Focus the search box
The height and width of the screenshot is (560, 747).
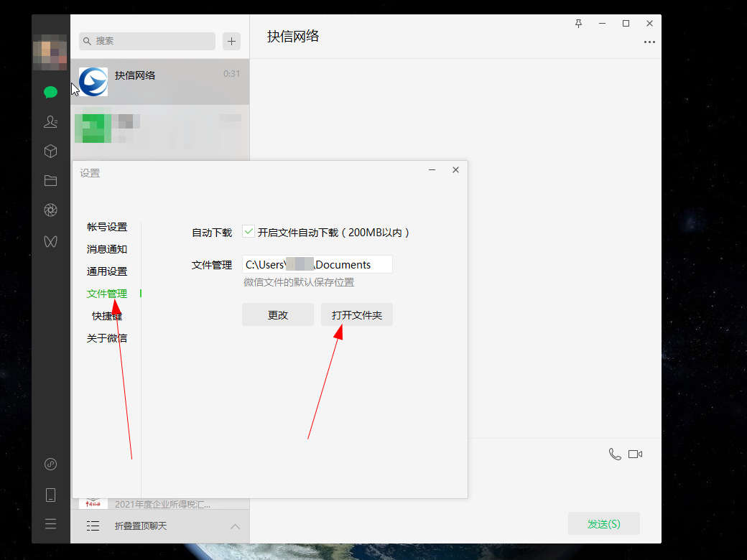point(147,41)
